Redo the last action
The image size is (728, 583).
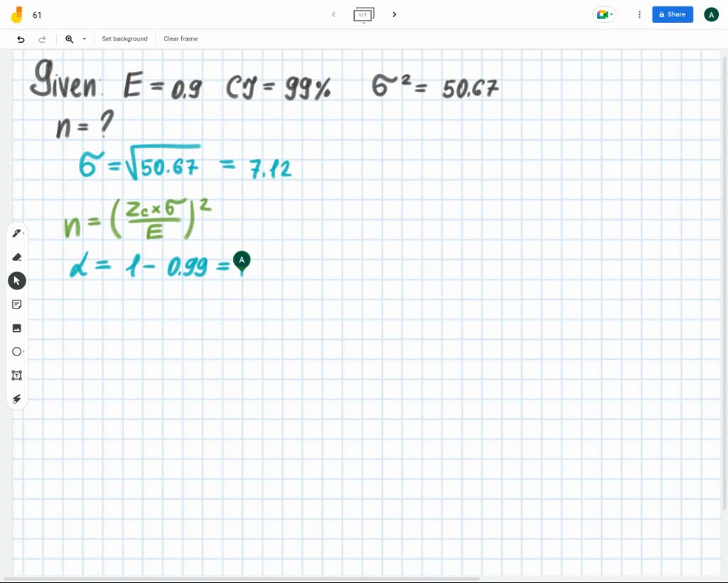coord(41,39)
